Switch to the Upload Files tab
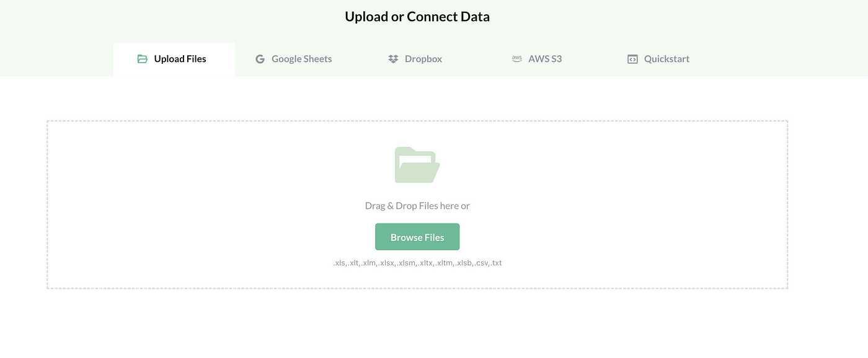 pos(174,59)
